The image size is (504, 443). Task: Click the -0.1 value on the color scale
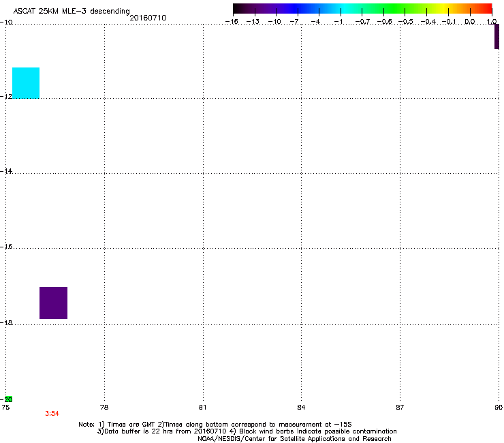point(449,22)
